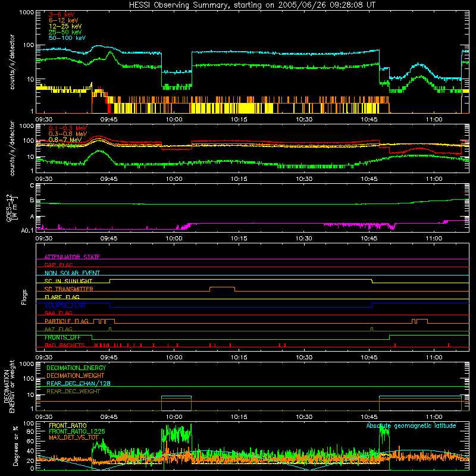Select the SC_IN_SUNLIGHT flag label
The height and width of the screenshot is (476, 476).
coord(68,281)
